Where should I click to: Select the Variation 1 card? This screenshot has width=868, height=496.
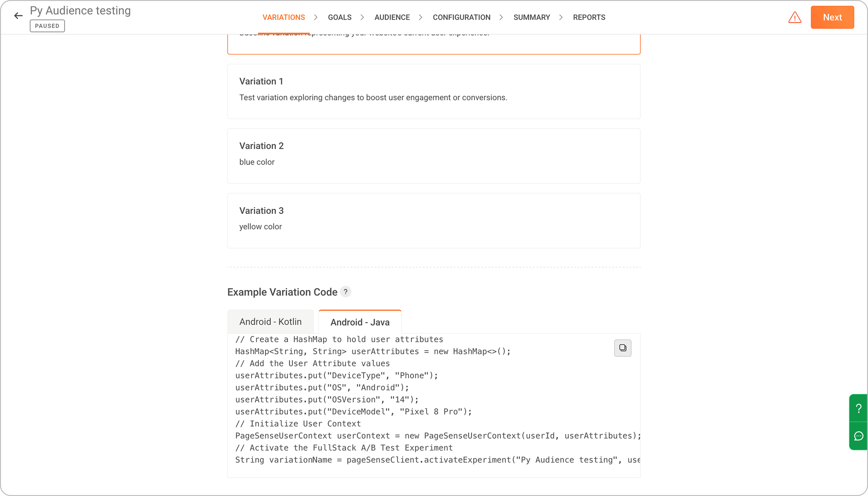click(434, 91)
